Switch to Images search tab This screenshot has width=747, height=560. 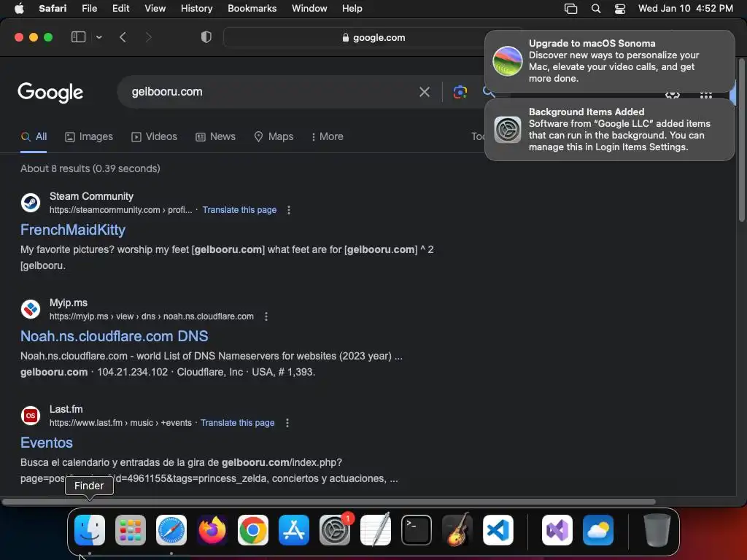tap(89, 136)
